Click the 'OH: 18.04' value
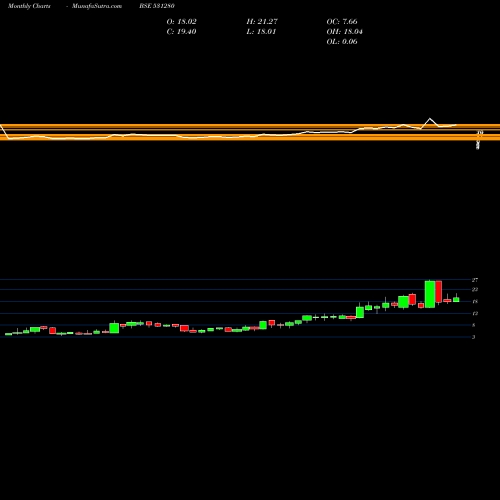500x500 pixels. 344,32
